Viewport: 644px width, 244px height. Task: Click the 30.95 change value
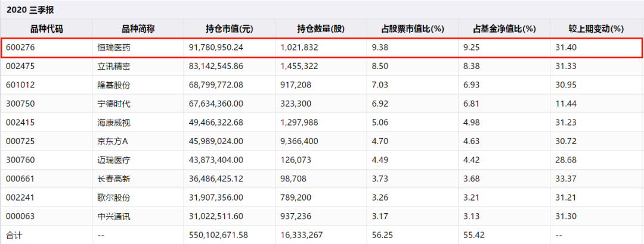pyautogui.click(x=566, y=85)
